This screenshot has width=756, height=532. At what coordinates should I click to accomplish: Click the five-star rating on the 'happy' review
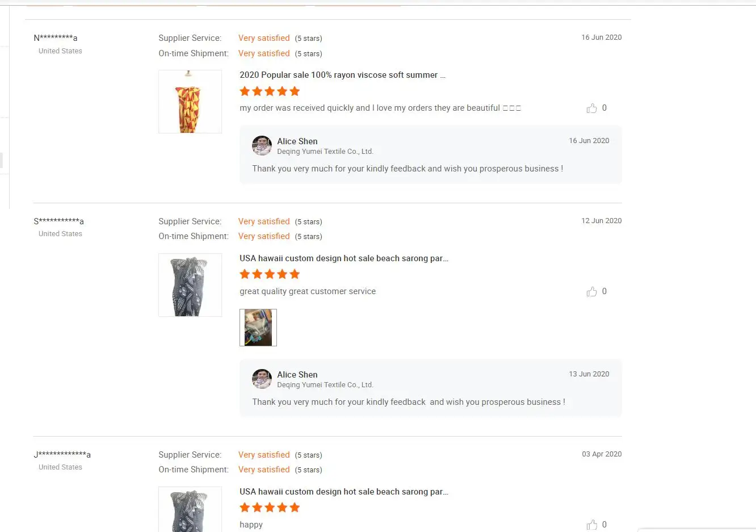tap(270, 508)
